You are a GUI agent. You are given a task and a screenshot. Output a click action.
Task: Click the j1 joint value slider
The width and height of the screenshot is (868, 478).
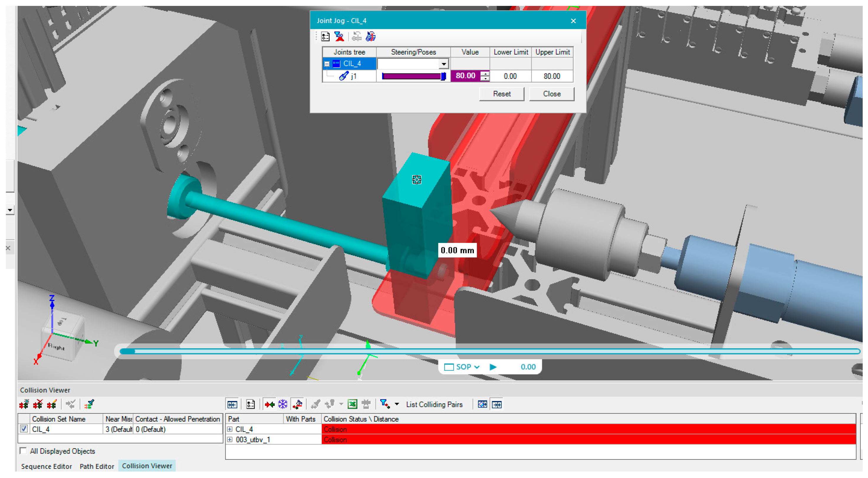(x=413, y=76)
